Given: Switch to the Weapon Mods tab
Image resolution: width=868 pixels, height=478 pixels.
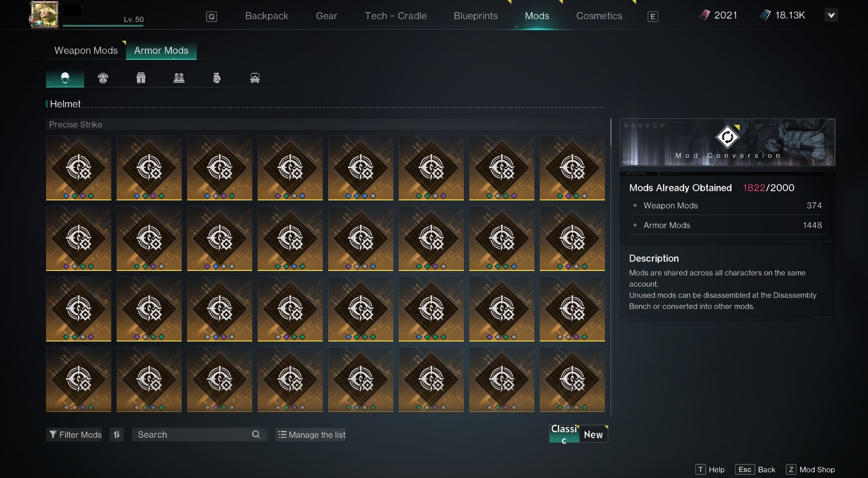Looking at the screenshot, I should [86, 51].
